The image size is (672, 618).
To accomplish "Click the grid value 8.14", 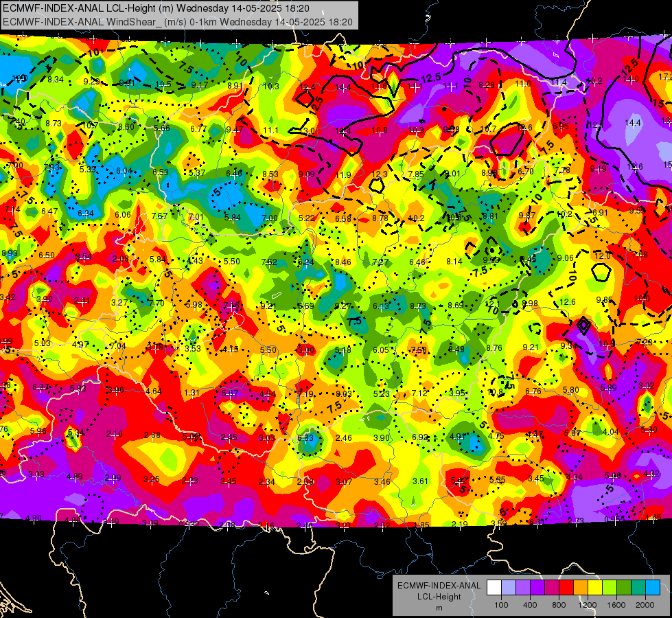I will [454, 261].
